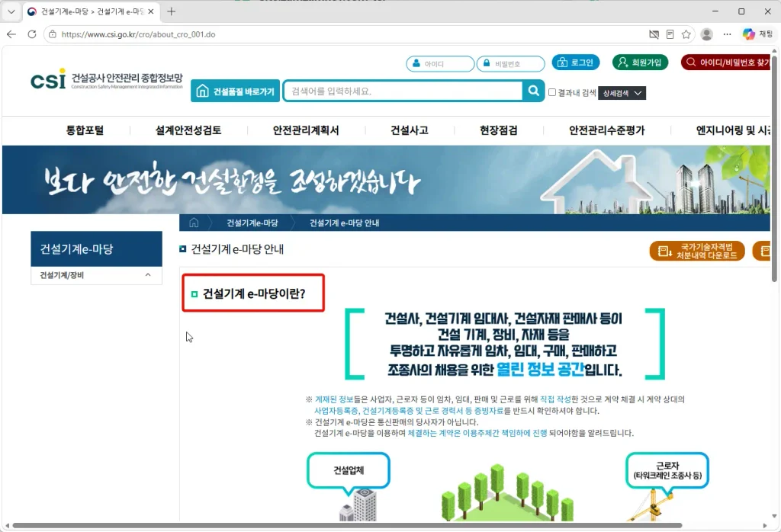Open the browser profile icon
781x532 pixels.
point(706,34)
